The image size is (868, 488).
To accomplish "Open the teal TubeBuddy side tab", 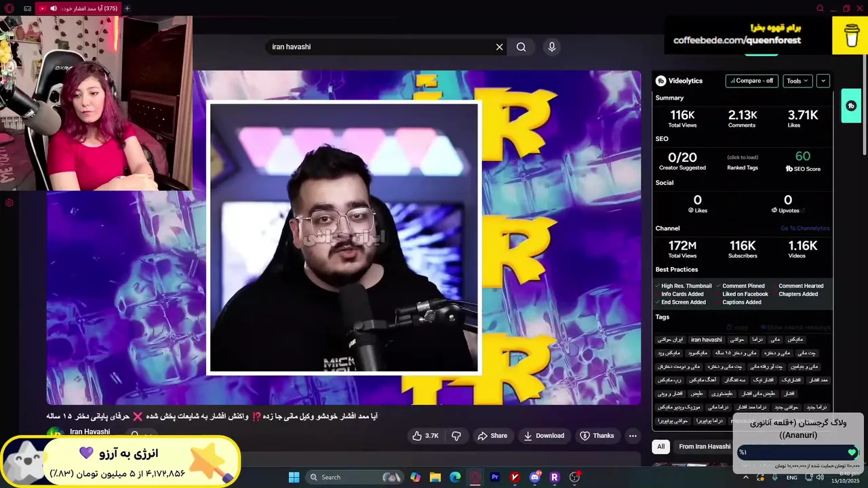I will [x=851, y=106].
